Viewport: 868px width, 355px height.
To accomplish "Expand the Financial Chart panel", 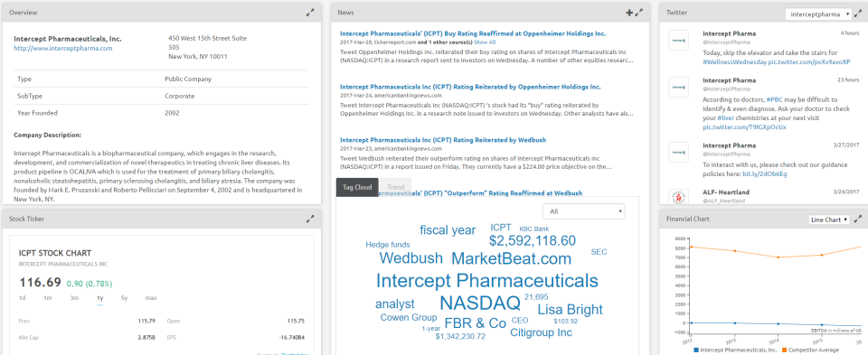I will tap(858, 219).
